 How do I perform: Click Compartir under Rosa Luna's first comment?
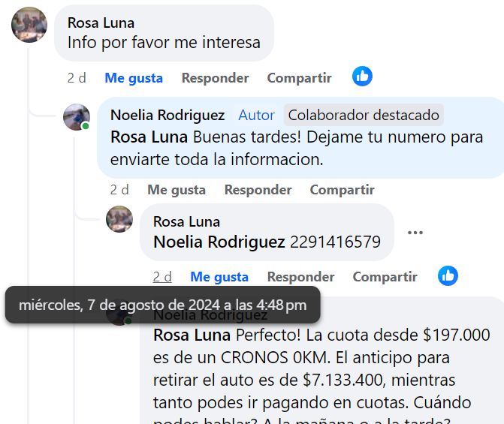coord(299,78)
